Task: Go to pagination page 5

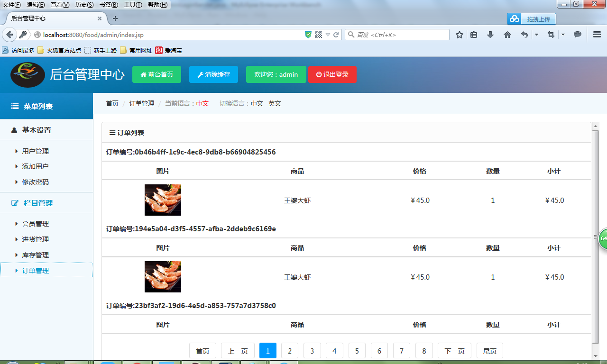Action: pyautogui.click(x=357, y=351)
